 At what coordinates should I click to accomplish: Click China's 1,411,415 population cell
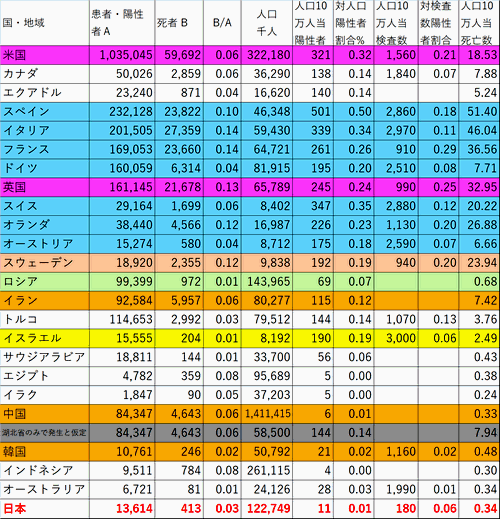pos(267,414)
